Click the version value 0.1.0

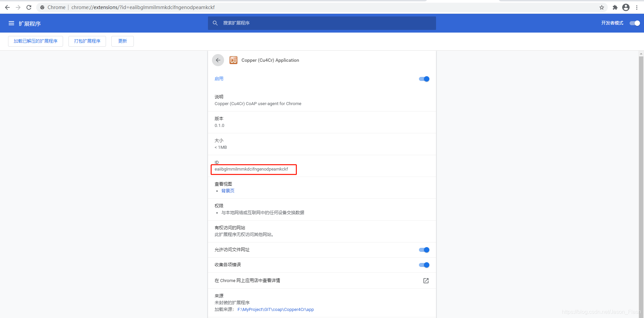219,126
